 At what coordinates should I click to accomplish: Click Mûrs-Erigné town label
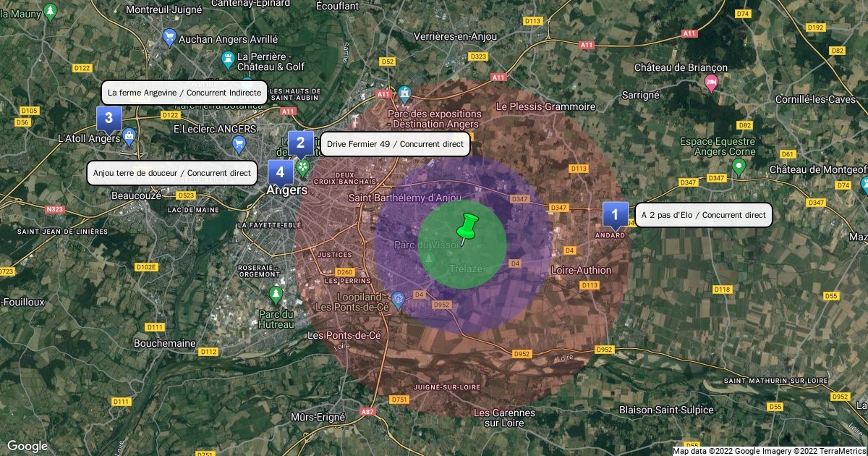pos(318,417)
